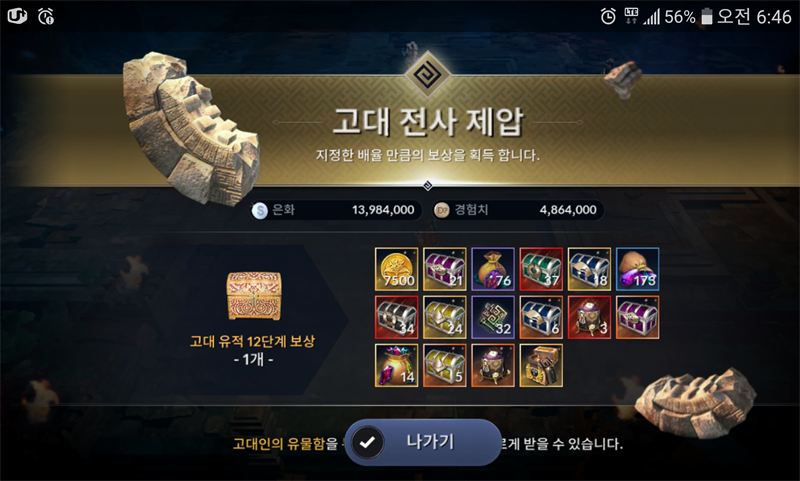Tap the gem pouch reward showing 76
The image size is (800, 481).
(x=493, y=269)
